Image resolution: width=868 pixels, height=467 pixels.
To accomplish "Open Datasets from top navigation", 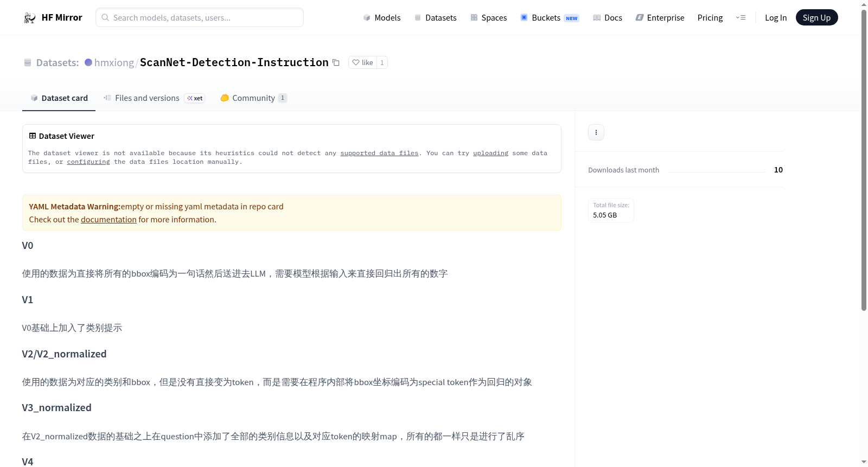I will click(x=436, y=18).
